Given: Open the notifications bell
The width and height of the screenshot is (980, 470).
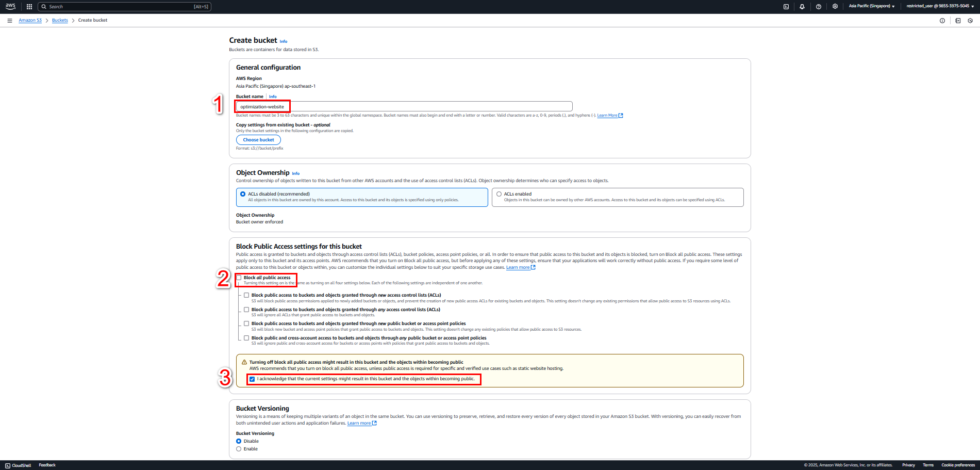Looking at the screenshot, I should [x=802, y=7].
